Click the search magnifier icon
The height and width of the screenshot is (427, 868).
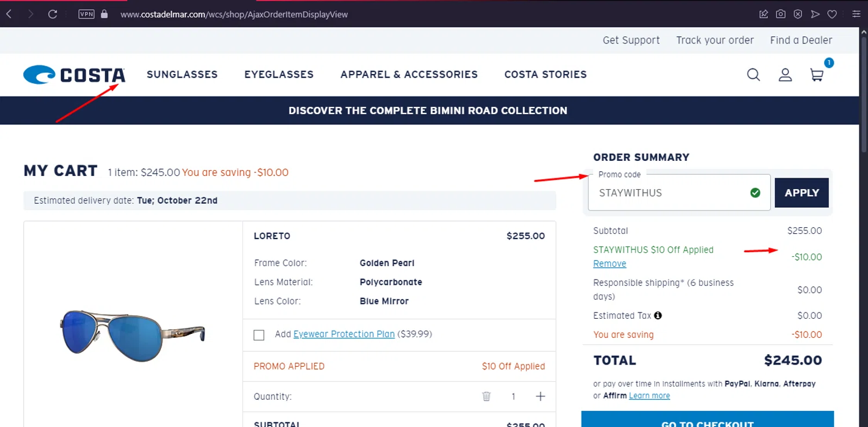pyautogui.click(x=753, y=75)
